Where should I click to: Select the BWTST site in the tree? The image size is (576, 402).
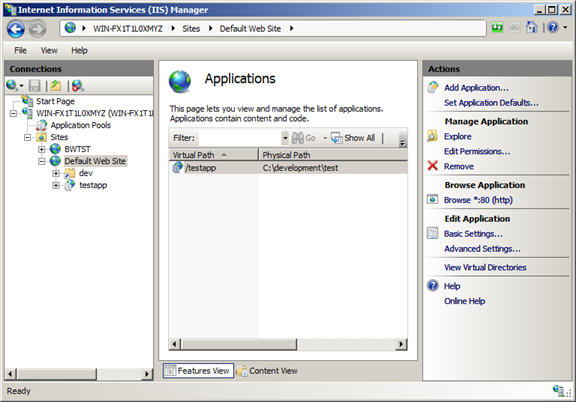[77, 149]
